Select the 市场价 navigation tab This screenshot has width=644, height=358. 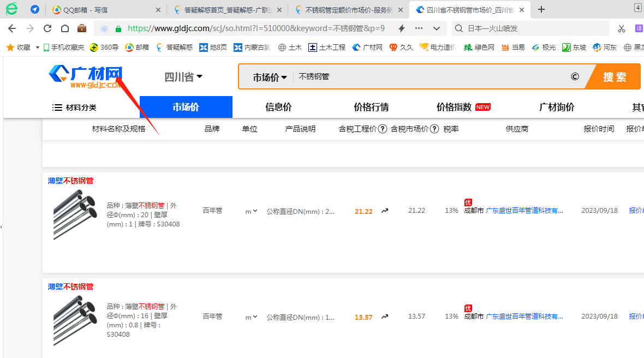186,107
